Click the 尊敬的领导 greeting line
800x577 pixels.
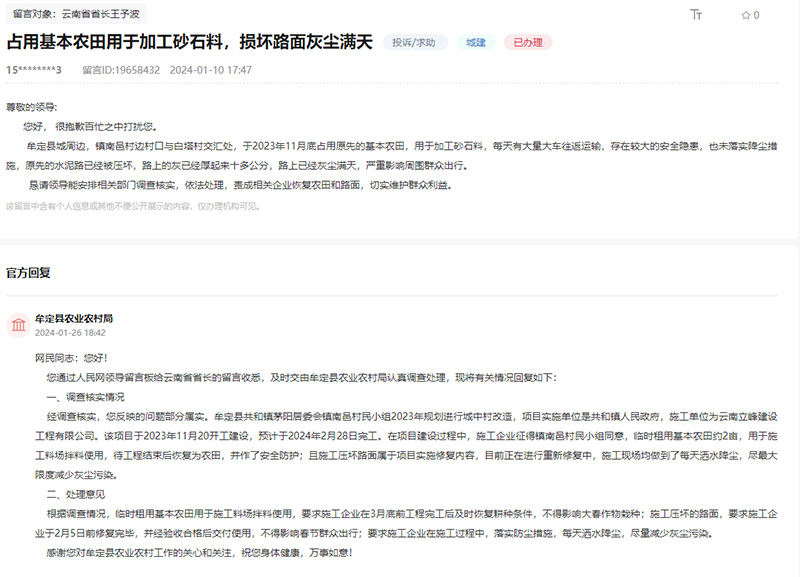click(x=32, y=107)
